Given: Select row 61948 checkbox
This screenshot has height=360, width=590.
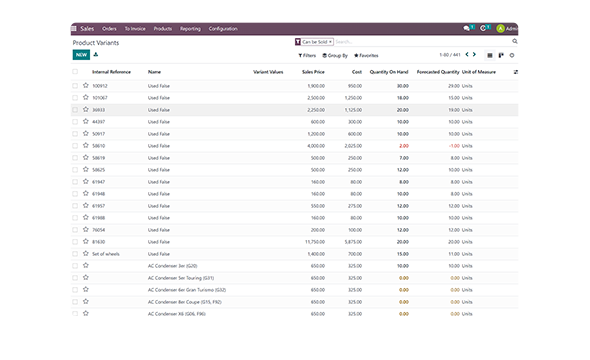Looking at the screenshot, I should click(75, 194).
